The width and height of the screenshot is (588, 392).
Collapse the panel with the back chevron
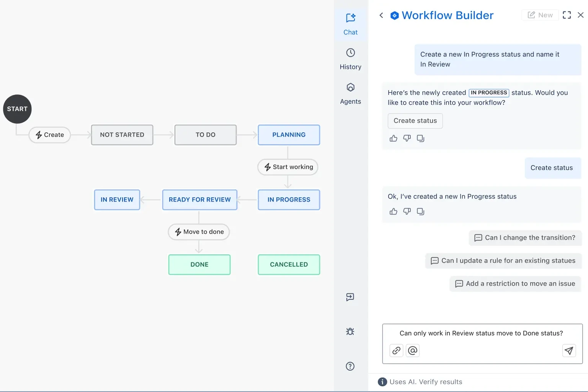381,15
